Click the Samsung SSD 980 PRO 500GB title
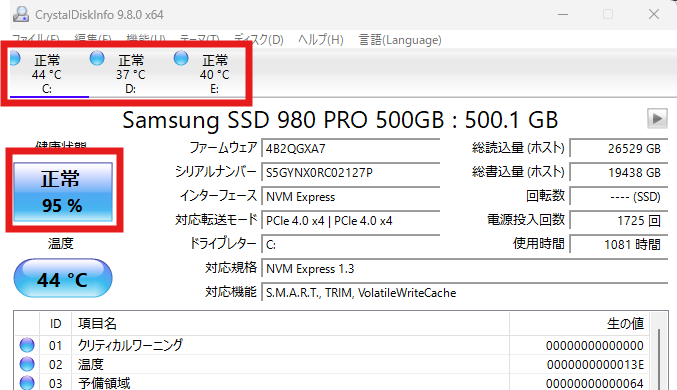 (340, 120)
